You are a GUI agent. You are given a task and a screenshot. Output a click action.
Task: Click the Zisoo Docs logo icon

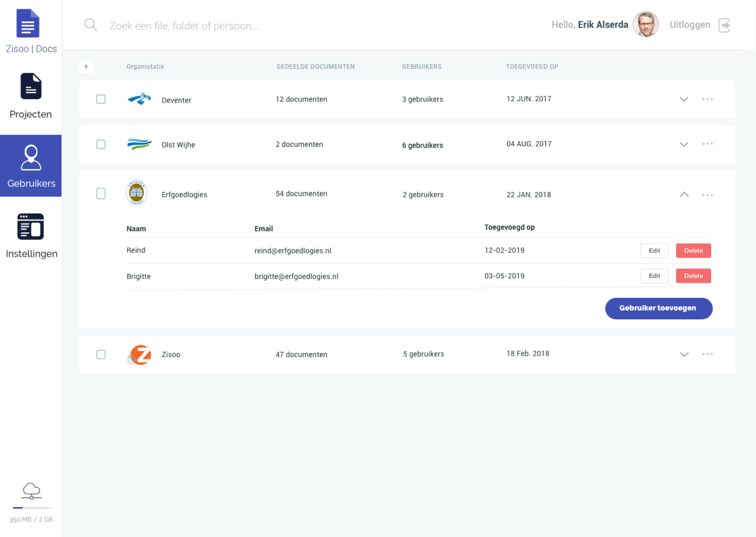coord(28,23)
